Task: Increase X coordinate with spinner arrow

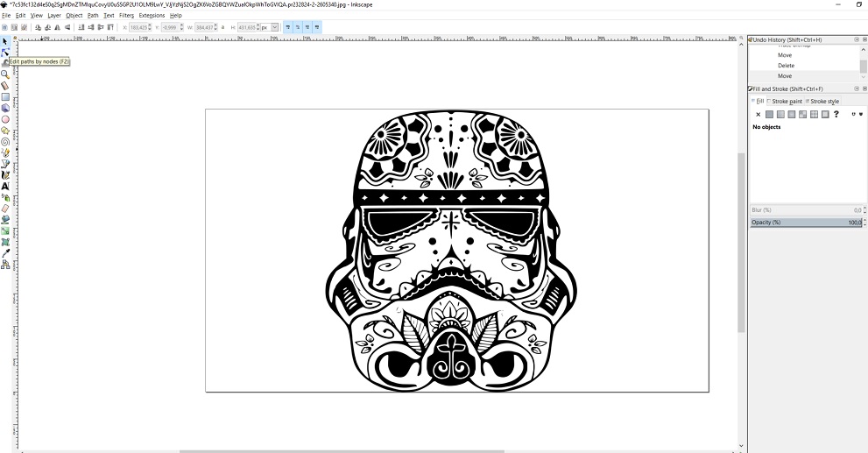Action: tap(150, 25)
